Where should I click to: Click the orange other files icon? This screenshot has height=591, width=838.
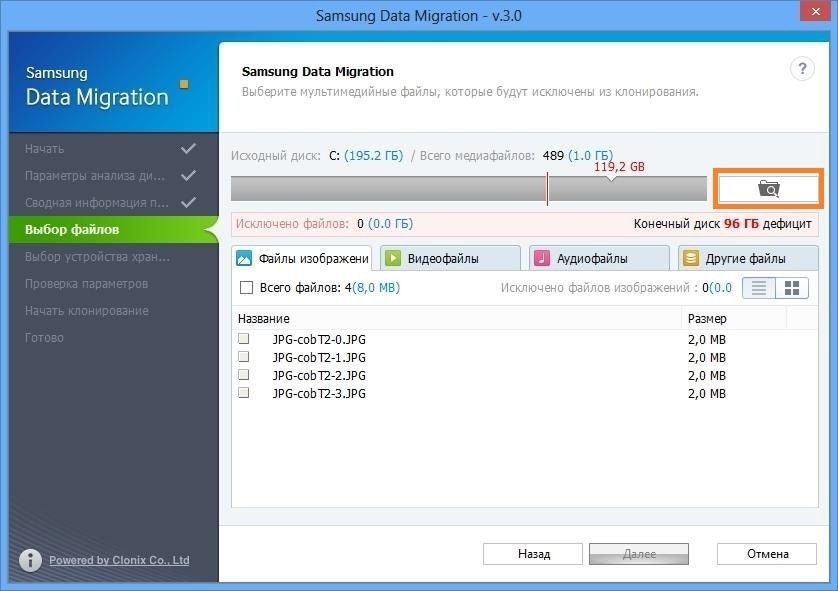pos(690,259)
